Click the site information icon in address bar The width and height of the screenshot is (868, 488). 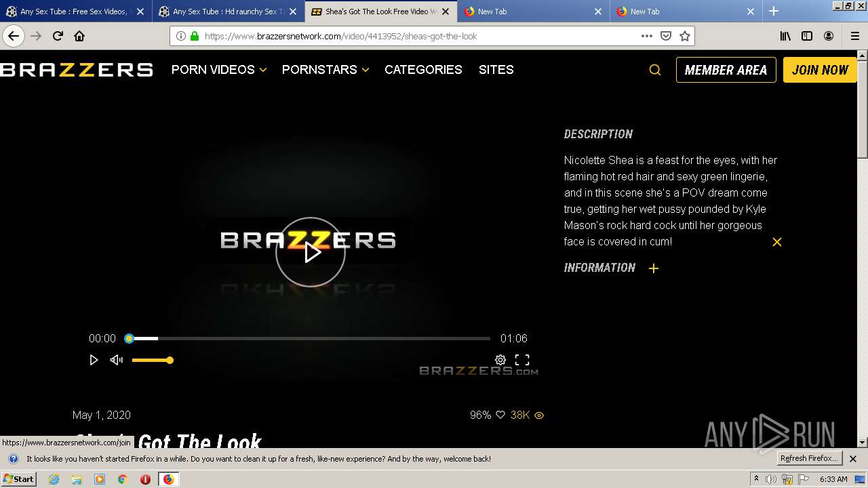coord(180,36)
